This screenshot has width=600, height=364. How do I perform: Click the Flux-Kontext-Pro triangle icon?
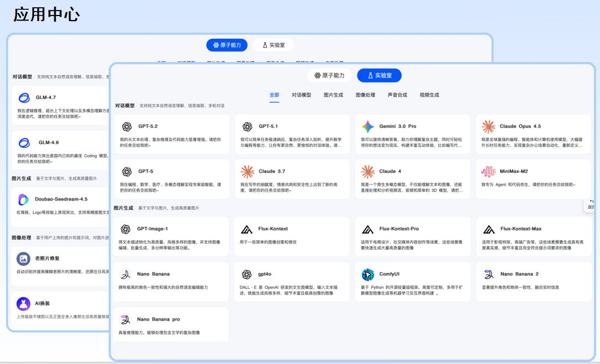tap(368, 229)
